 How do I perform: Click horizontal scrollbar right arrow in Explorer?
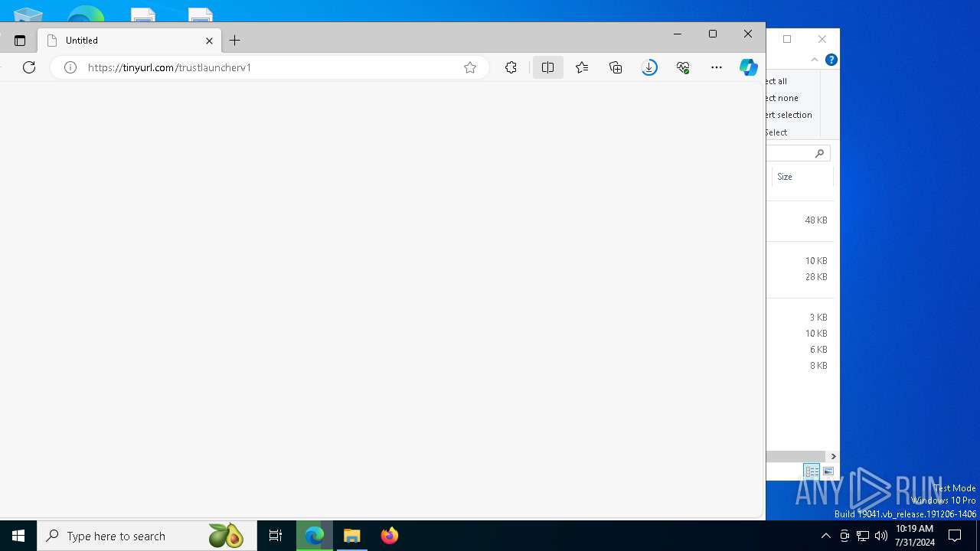pos(833,456)
